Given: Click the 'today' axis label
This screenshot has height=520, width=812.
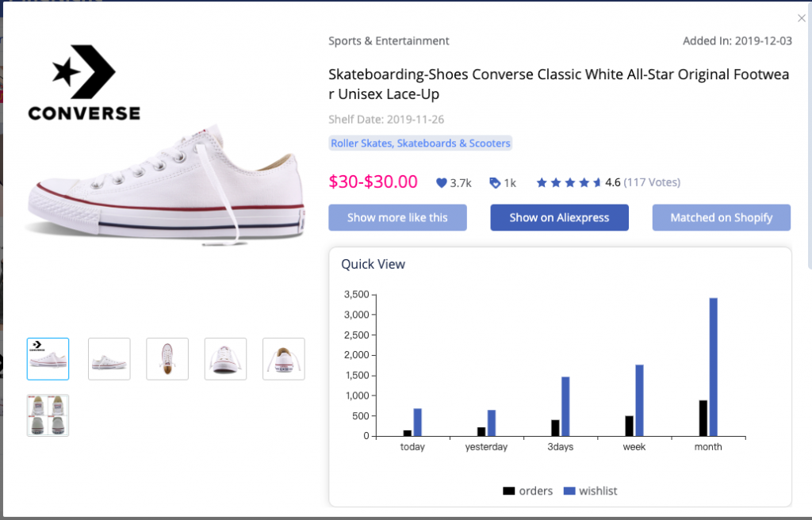Looking at the screenshot, I should coord(412,447).
